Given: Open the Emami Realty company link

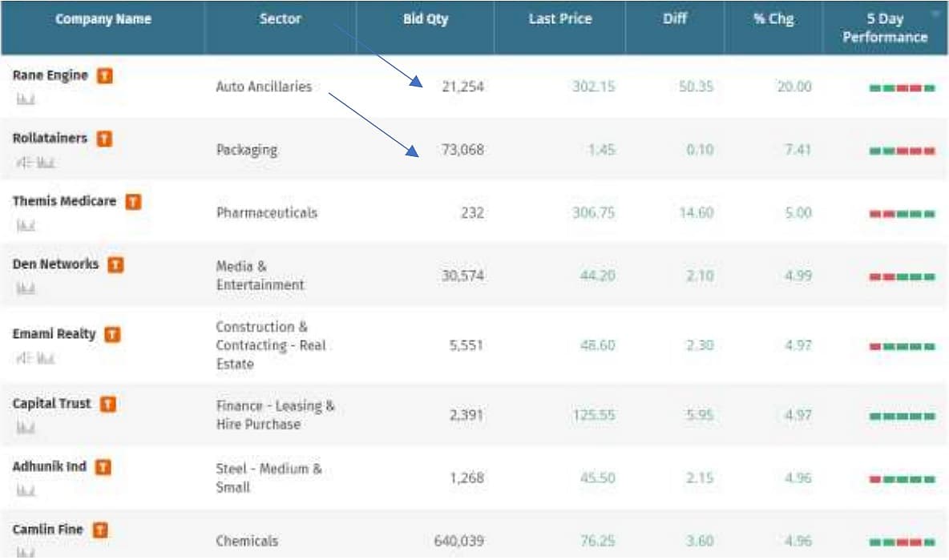Looking at the screenshot, I should click(54, 334).
